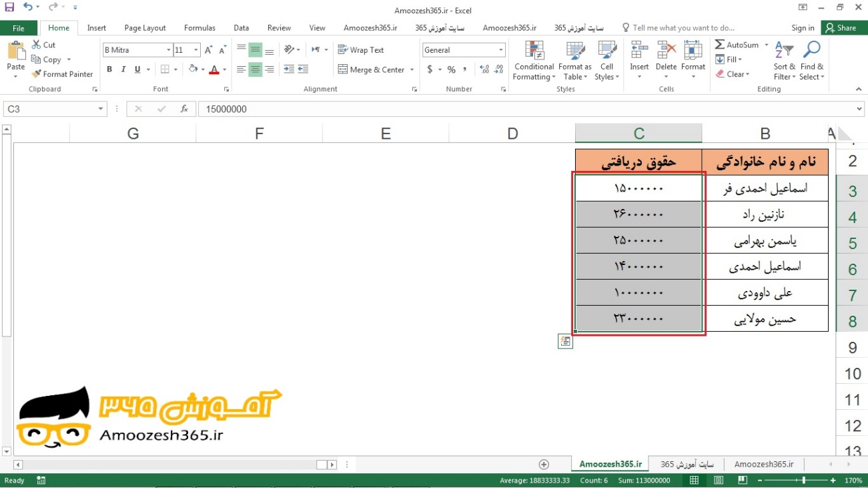Open the Quick Analysis icon below the selection
868x488 pixels.
click(x=565, y=342)
